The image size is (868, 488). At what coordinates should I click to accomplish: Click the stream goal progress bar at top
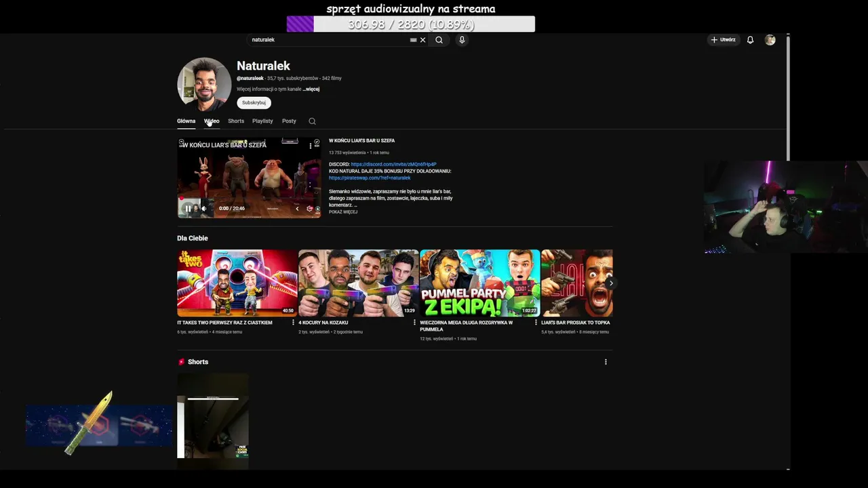tap(410, 24)
